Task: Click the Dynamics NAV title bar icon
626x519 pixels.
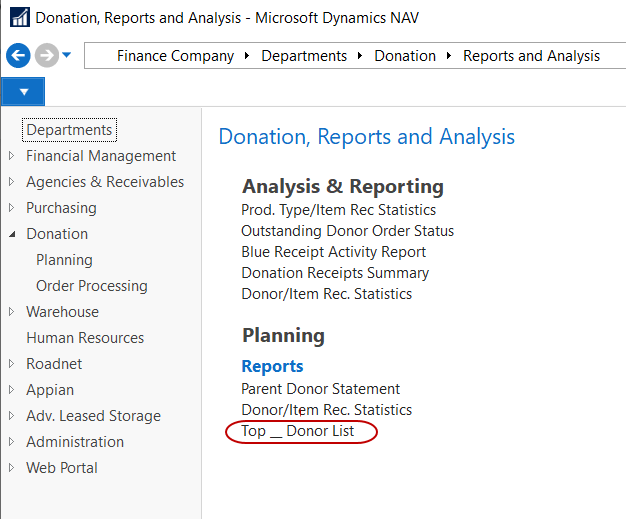Action: pyautogui.click(x=18, y=18)
